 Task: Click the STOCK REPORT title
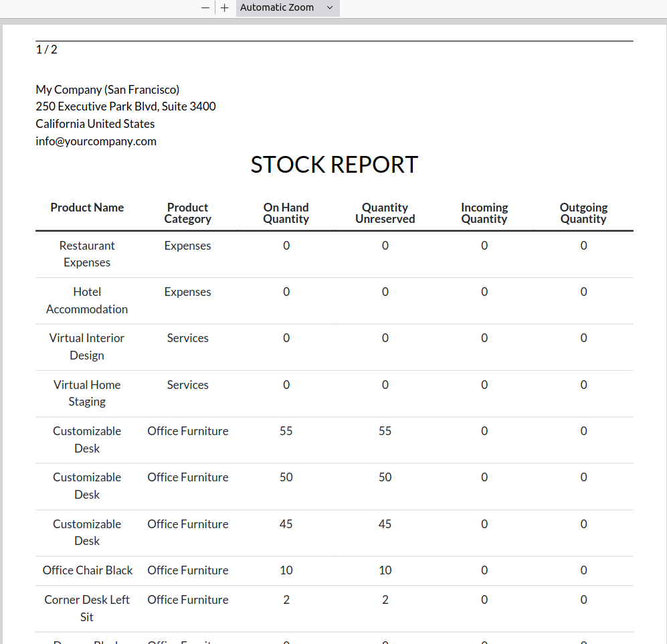click(334, 165)
